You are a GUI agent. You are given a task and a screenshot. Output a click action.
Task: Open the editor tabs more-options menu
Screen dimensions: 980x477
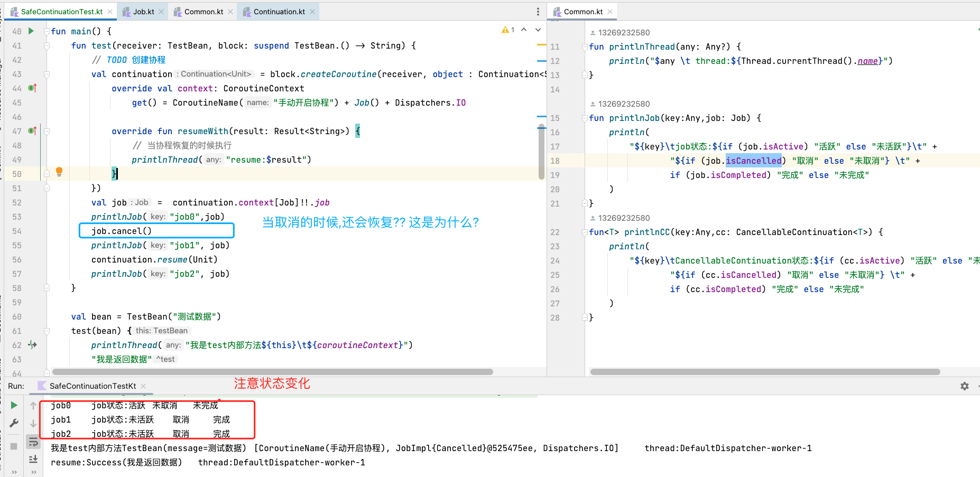[538, 12]
